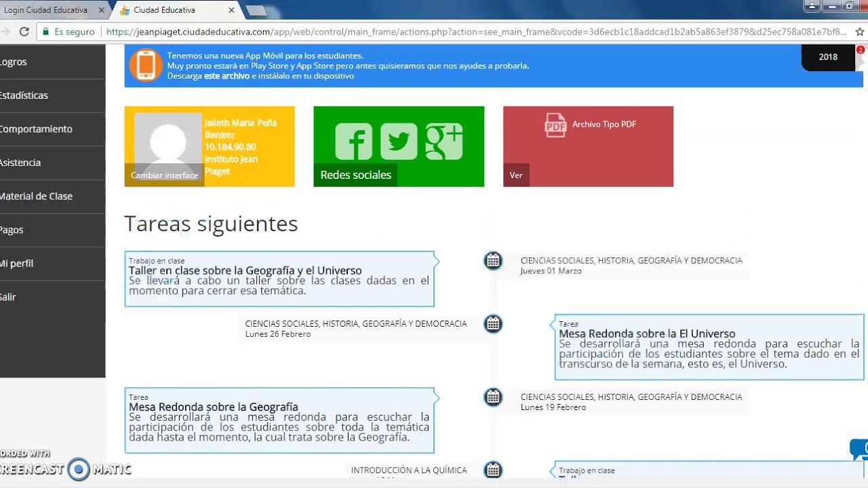Go to Comportamiento in the sidebar
Viewport: 868px width, 488px height.
(52, 129)
